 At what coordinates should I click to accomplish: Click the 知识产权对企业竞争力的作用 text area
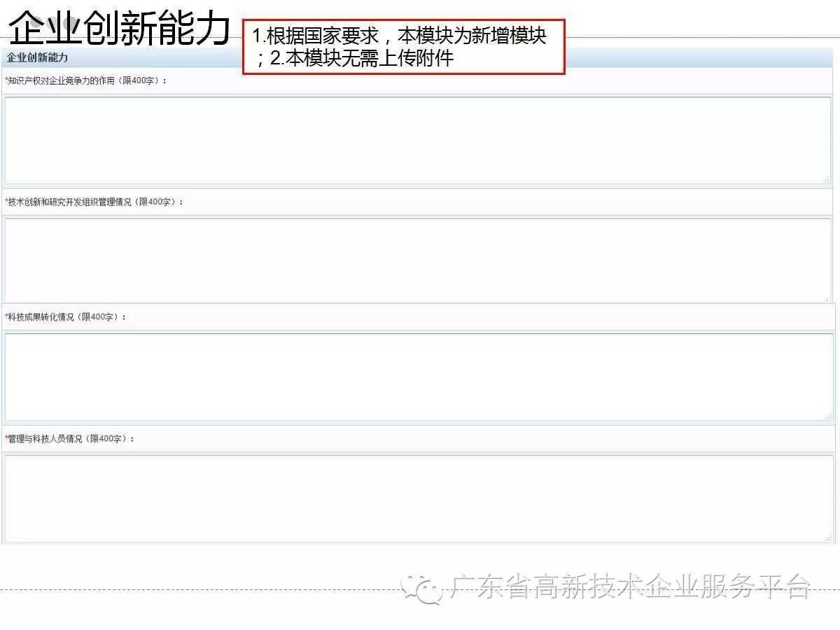(417, 140)
